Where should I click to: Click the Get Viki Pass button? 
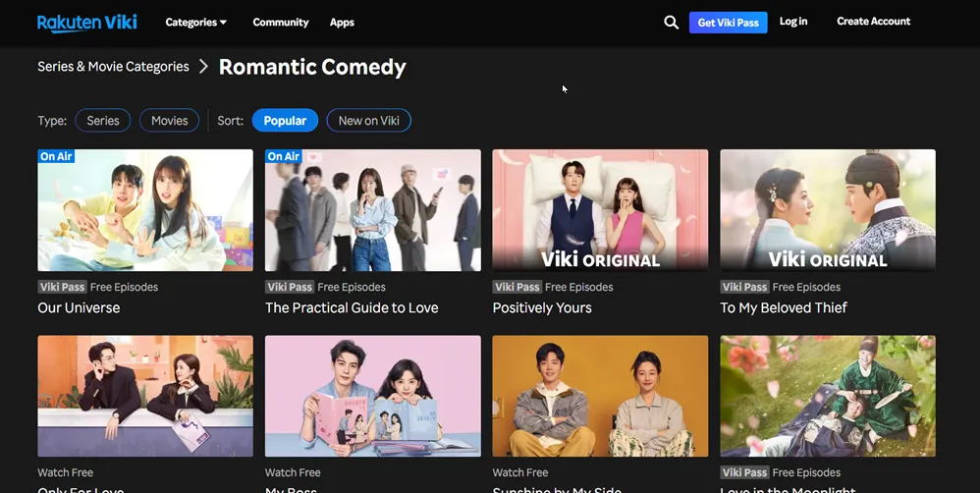point(728,23)
